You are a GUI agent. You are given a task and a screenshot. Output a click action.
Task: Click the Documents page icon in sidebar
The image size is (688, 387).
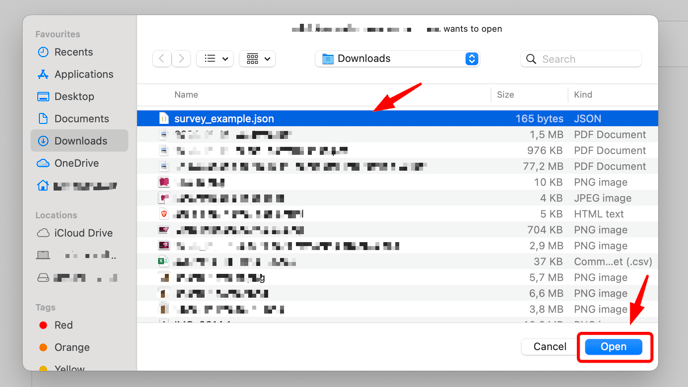43,118
